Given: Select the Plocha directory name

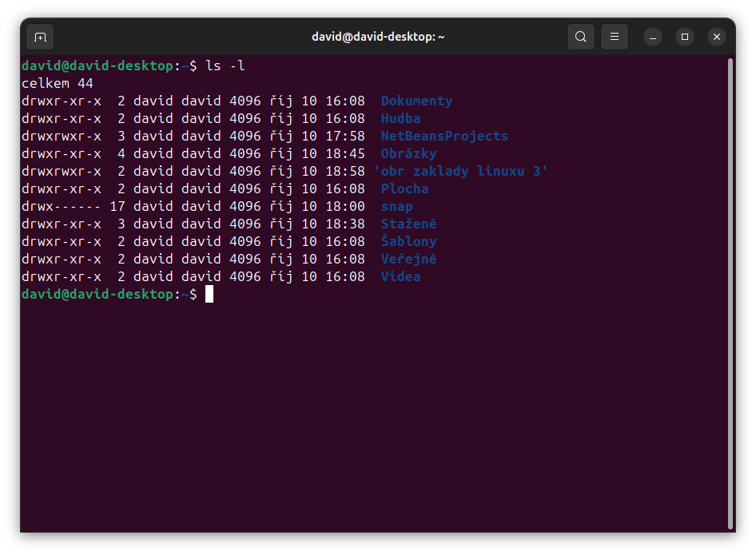Looking at the screenshot, I should point(404,188).
